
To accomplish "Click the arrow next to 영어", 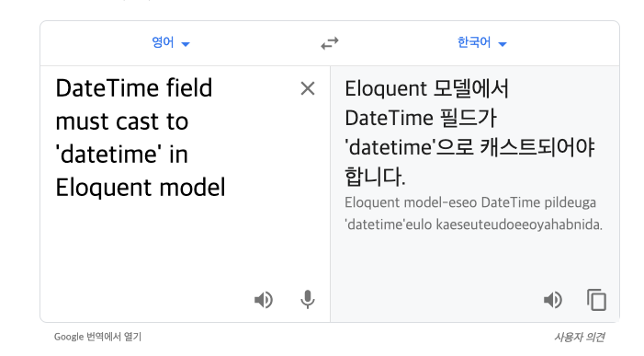I will click(186, 44).
